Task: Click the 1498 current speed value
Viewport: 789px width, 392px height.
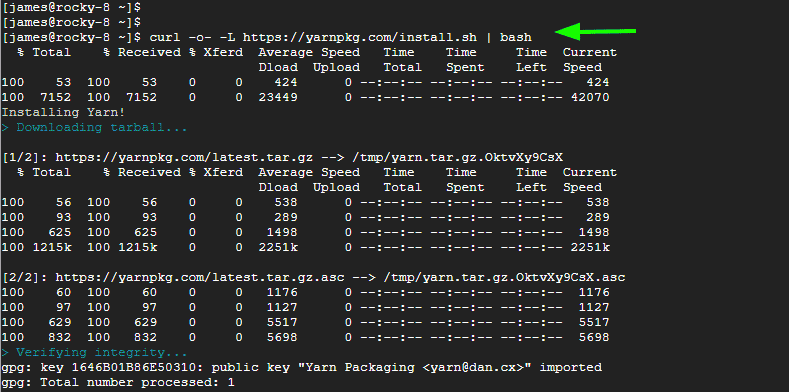Action: pos(594,232)
